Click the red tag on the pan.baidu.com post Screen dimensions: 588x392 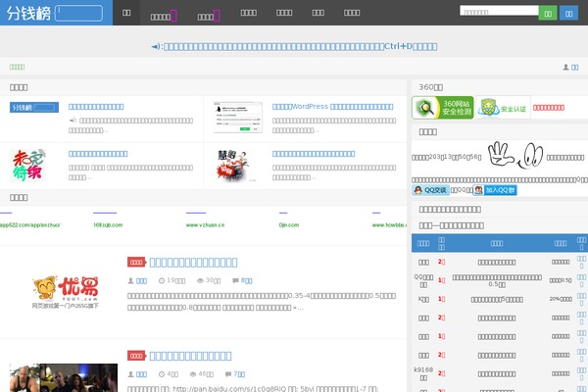coord(136,356)
